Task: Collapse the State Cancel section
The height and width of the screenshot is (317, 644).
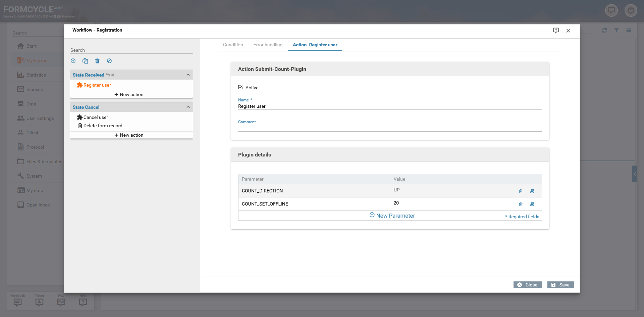Action: click(x=188, y=107)
